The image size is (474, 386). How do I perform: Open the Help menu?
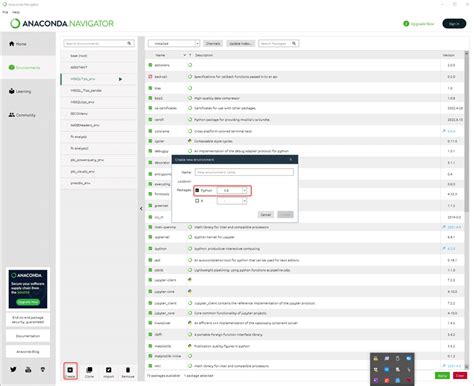click(x=16, y=12)
